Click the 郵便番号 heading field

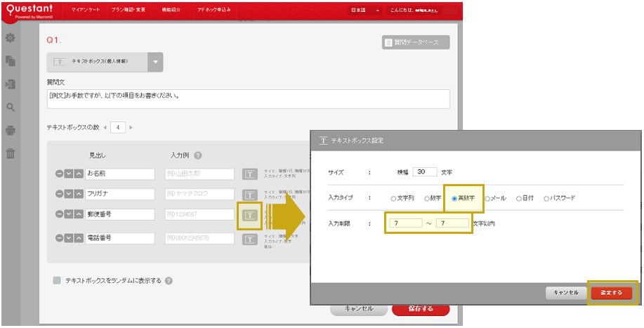[x=120, y=215]
